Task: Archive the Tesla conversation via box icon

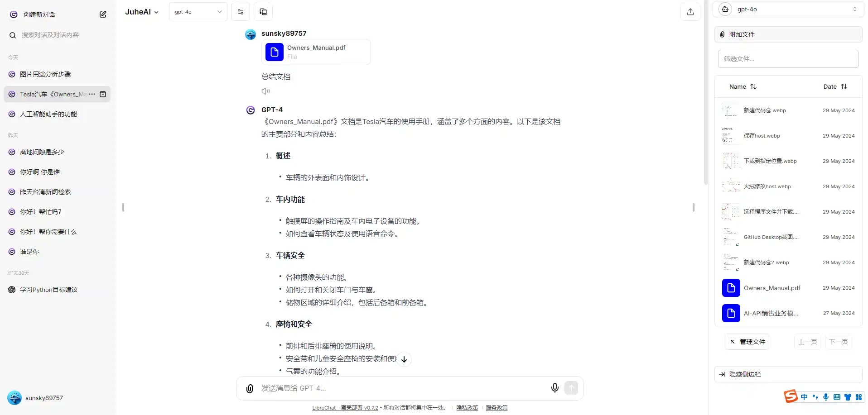Action: click(103, 94)
